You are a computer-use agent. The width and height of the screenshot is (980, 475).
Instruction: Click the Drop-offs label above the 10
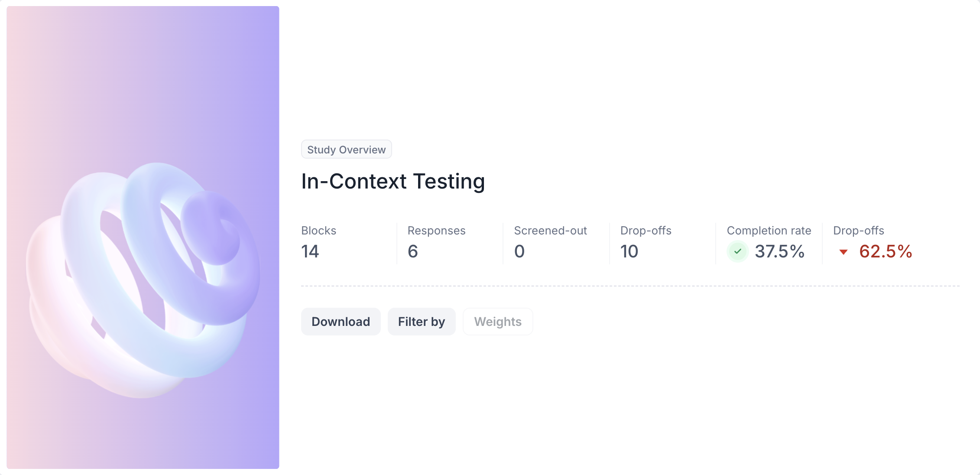(x=646, y=231)
